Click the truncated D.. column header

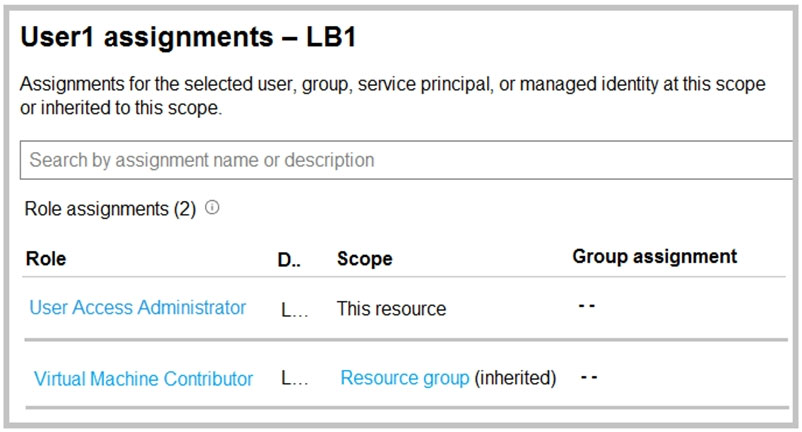click(289, 259)
